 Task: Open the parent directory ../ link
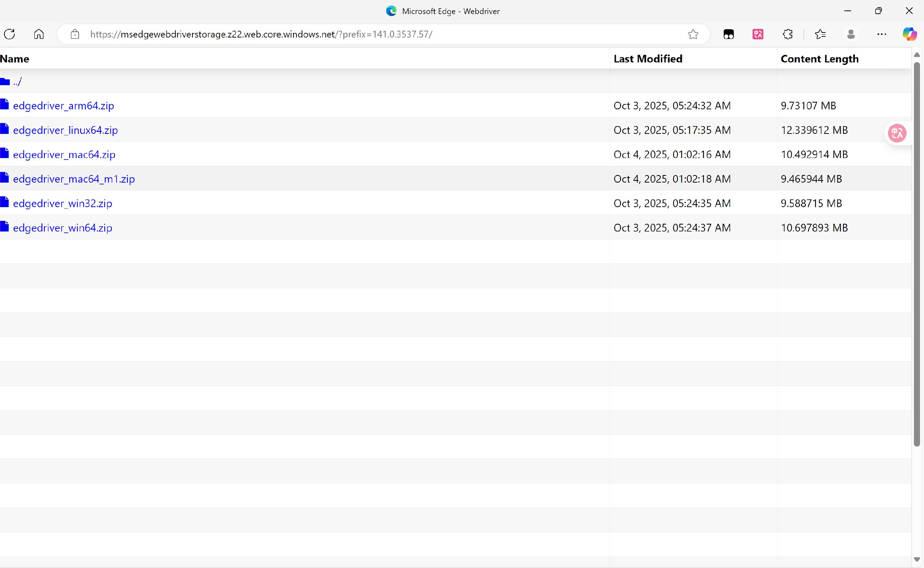coord(17,81)
